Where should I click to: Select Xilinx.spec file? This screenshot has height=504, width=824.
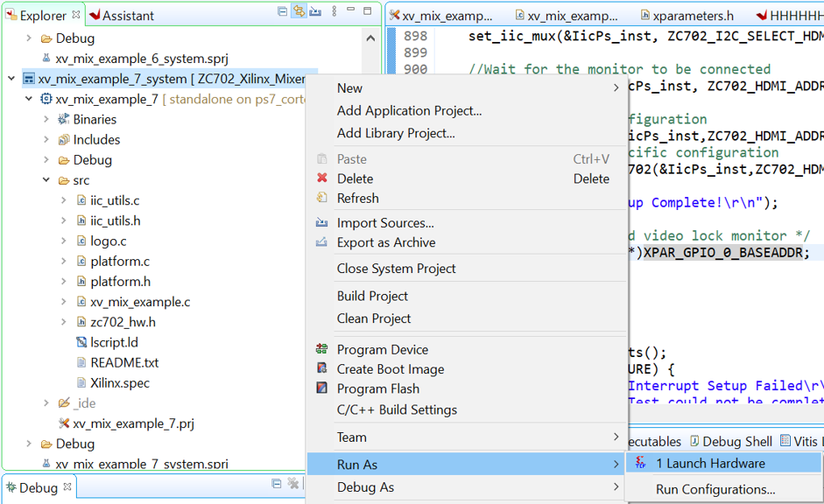point(120,383)
